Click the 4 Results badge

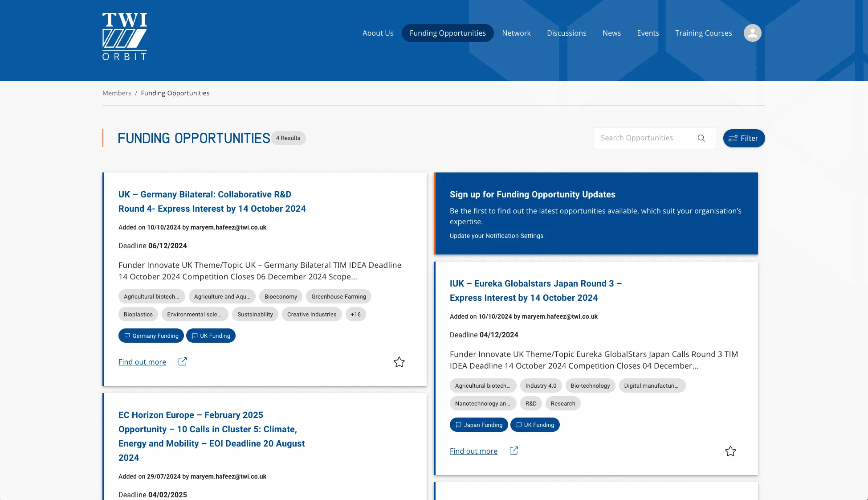288,138
